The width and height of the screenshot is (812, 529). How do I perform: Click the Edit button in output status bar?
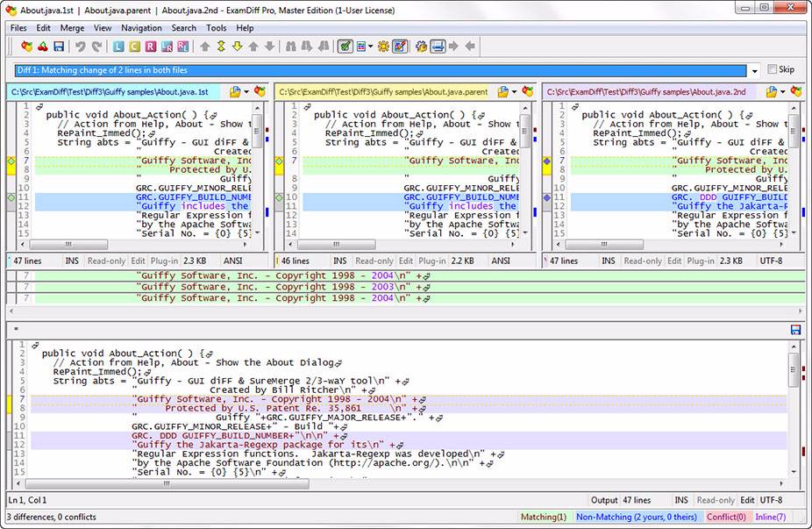(747, 500)
